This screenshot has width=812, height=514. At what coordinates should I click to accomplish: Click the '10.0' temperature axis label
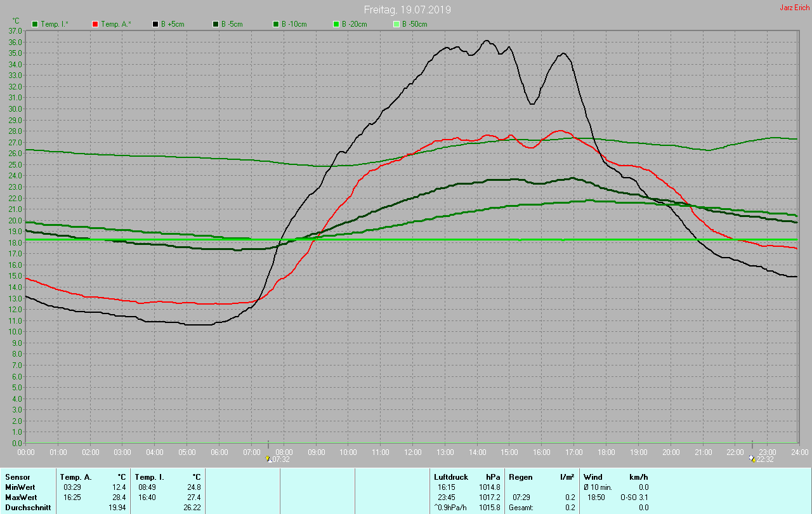point(15,331)
